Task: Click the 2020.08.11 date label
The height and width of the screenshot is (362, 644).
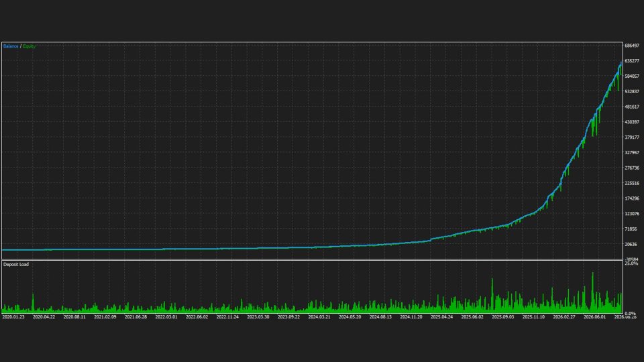Action: pos(74,317)
